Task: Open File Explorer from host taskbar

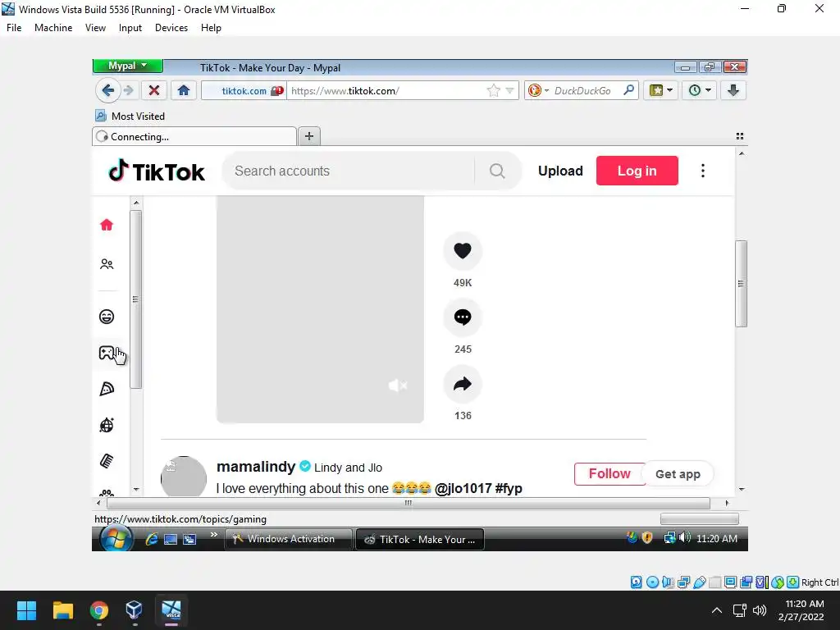Action: [x=62, y=610]
